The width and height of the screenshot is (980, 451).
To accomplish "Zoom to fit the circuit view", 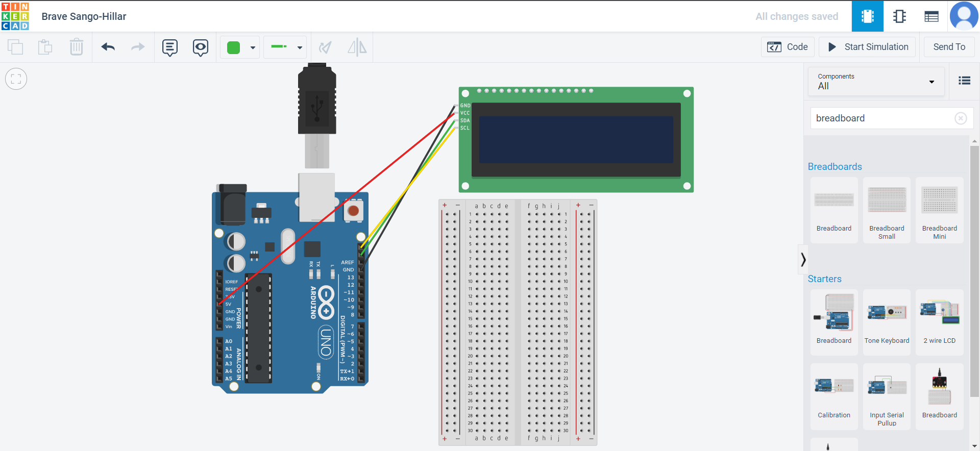I will (16, 79).
